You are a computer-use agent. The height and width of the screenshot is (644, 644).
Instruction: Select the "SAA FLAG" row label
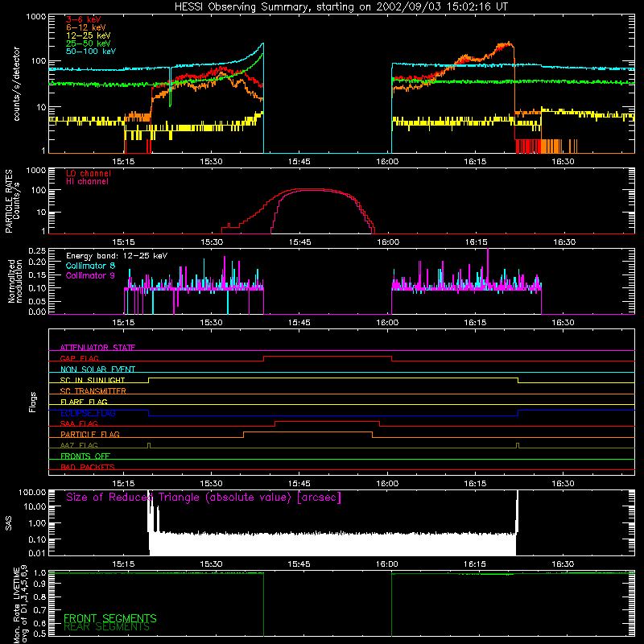79,423
